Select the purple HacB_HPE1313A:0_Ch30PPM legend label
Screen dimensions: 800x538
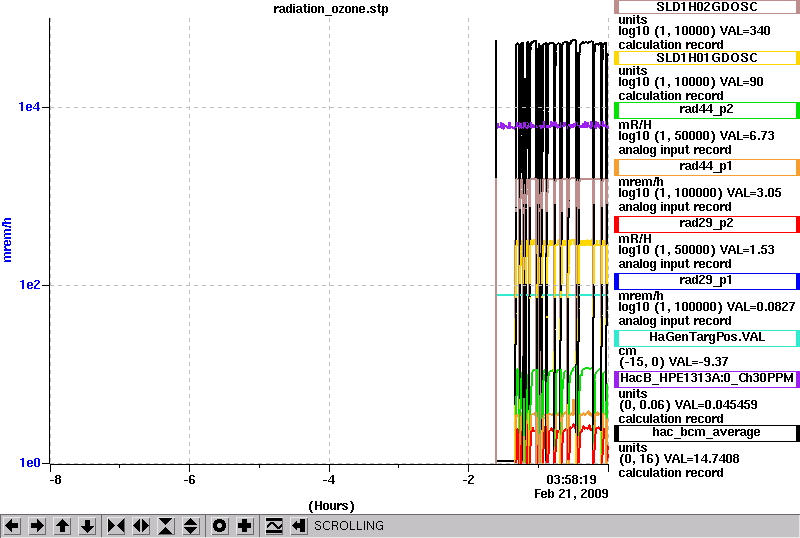coord(707,379)
